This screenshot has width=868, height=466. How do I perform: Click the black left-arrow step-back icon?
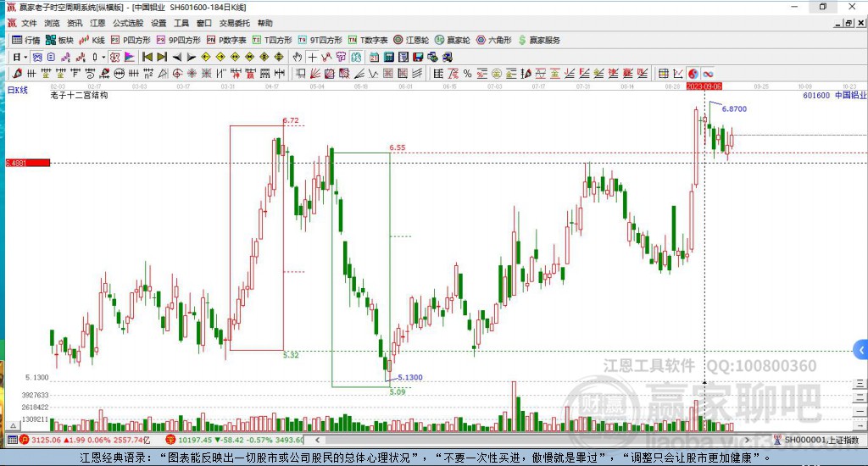pyautogui.click(x=176, y=57)
